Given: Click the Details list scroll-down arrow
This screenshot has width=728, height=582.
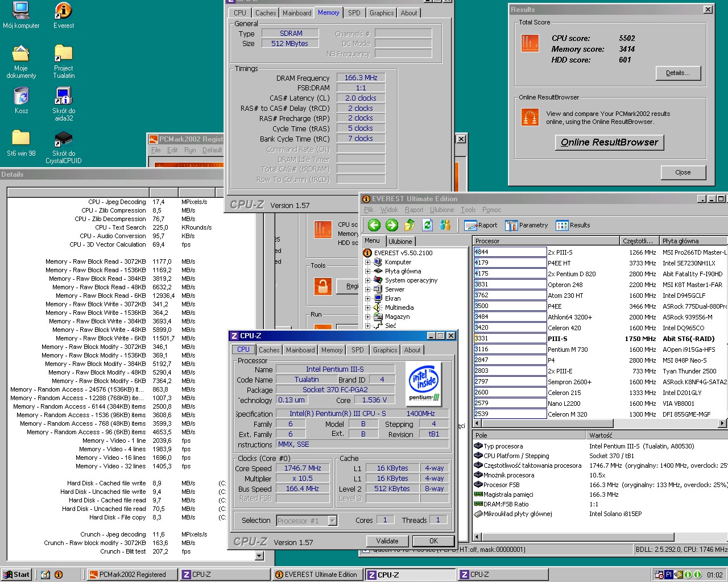Looking at the screenshot, I should [259, 556].
